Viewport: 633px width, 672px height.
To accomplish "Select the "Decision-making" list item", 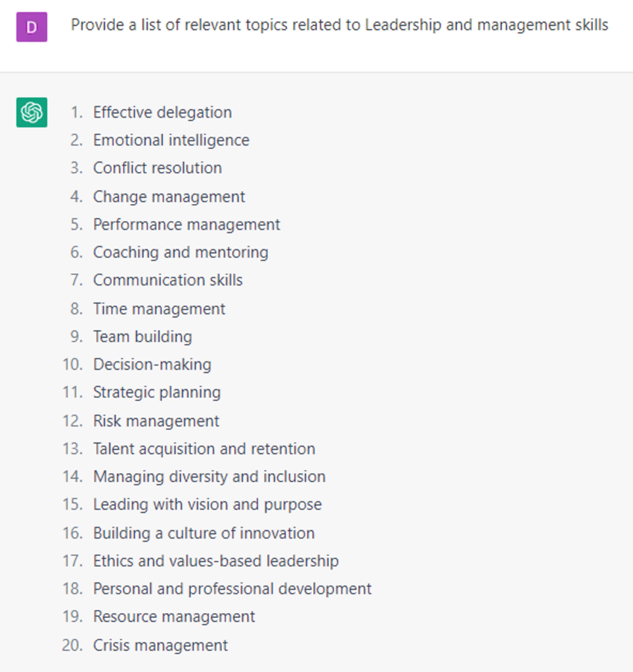I will point(152,364).
